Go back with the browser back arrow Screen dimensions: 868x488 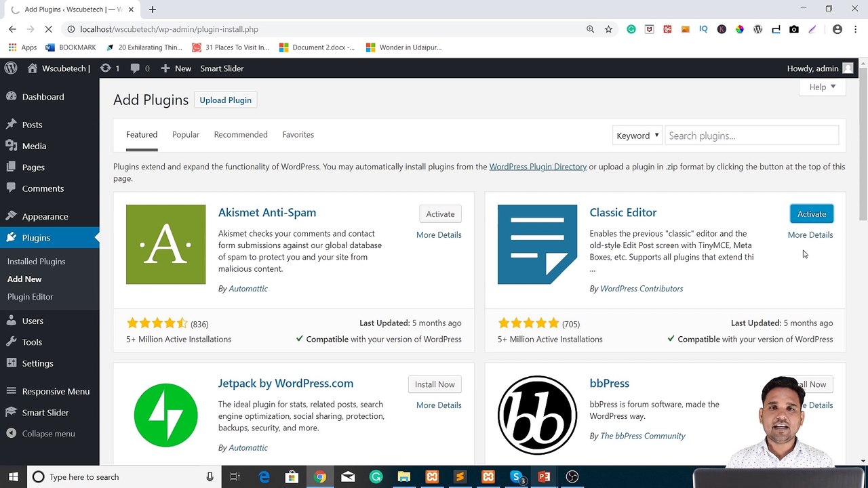12,29
